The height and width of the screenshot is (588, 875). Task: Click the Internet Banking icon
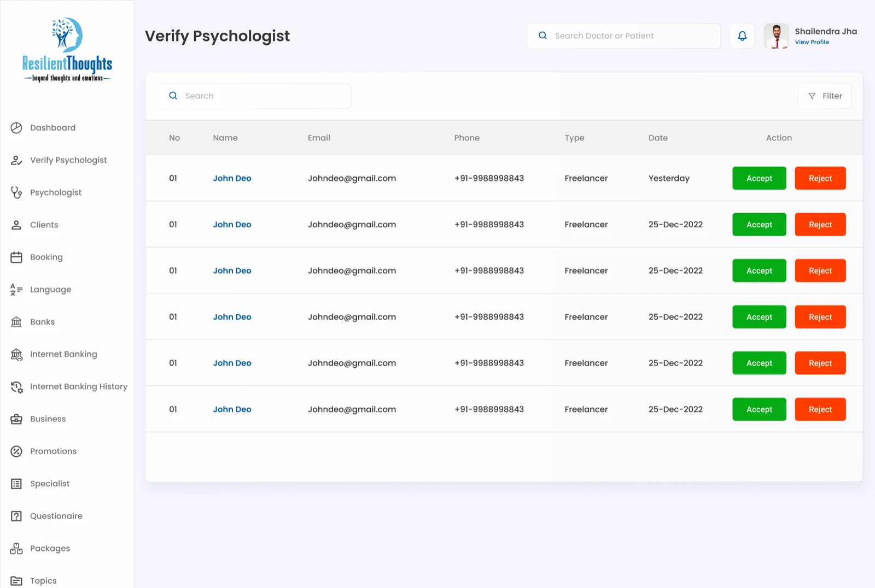(16, 355)
